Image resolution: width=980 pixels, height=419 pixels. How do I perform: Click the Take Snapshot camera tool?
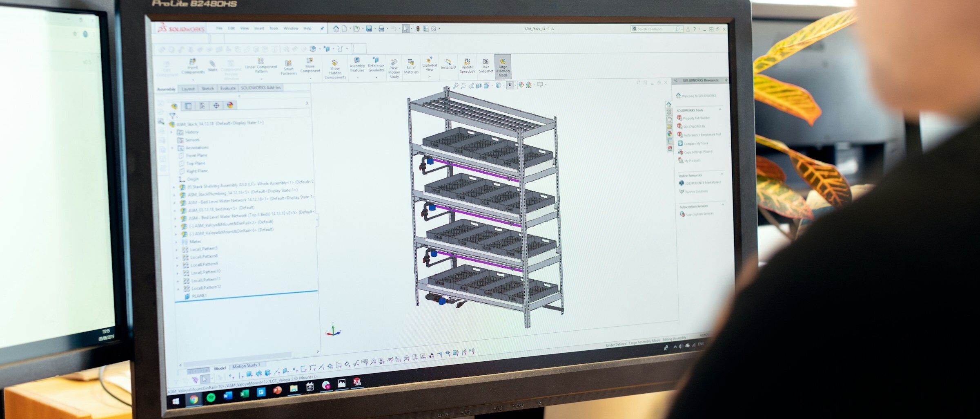(x=486, y=66)
